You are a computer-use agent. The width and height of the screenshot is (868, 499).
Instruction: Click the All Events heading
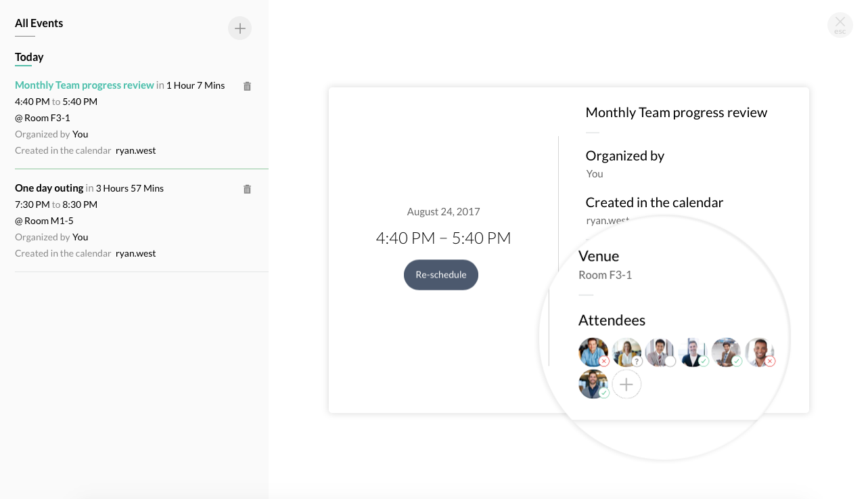pyautogui.click(x=39, y=23)
